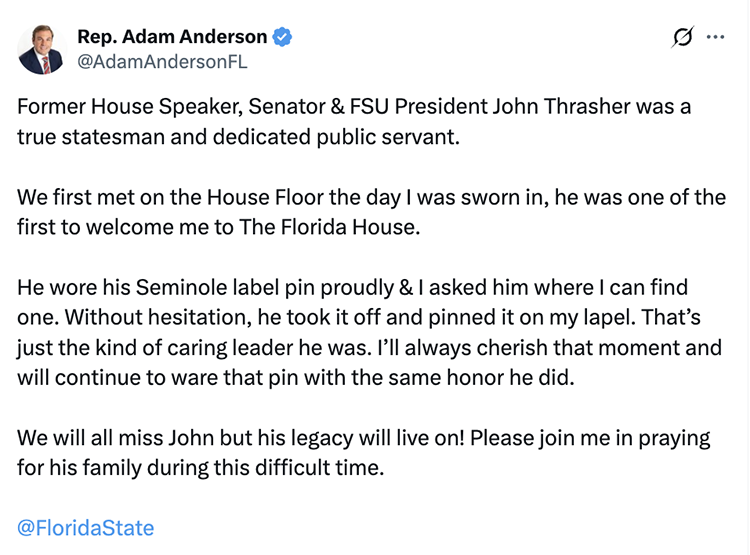
Task: Click the phrase "true statesman" in the post
Action: point(76,136)
